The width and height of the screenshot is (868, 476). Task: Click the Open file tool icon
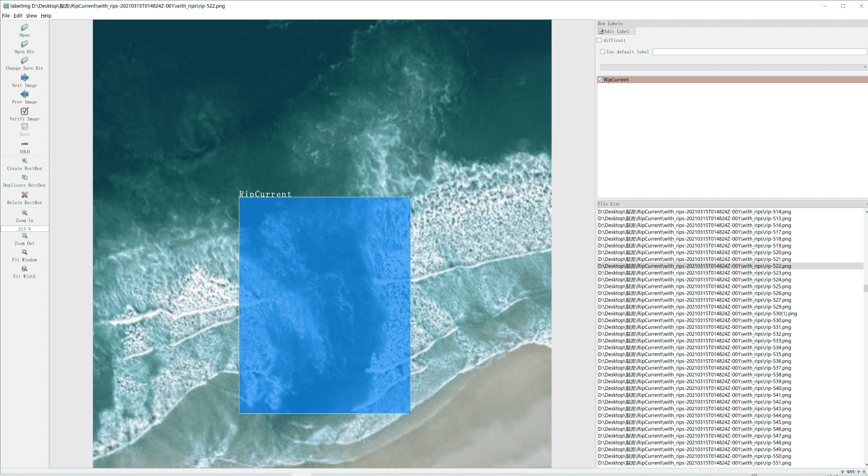click(24, 27)
